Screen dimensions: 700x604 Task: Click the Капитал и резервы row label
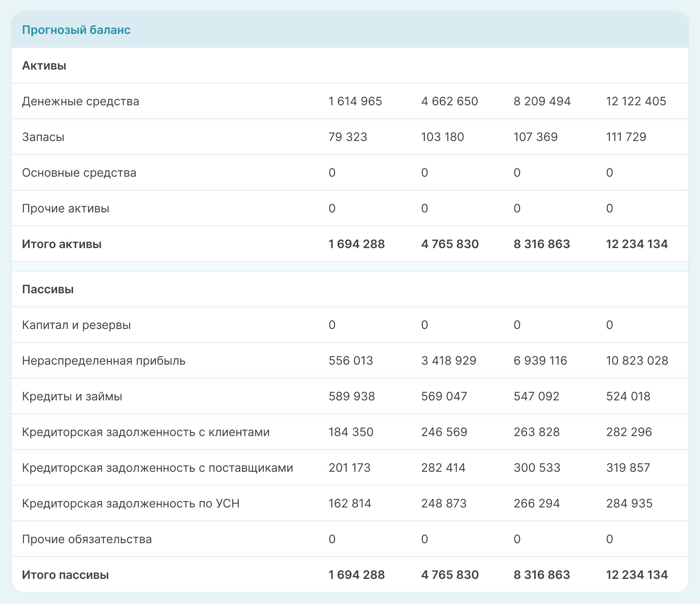point(76,325)
